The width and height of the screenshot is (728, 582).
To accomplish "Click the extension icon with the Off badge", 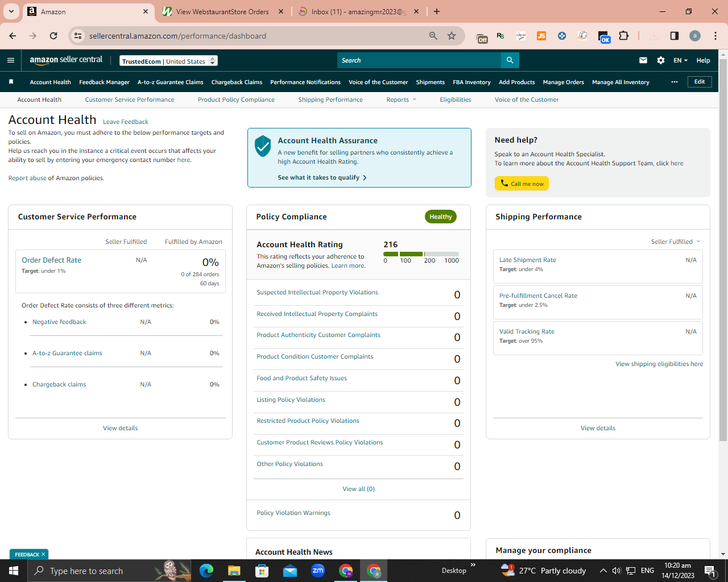I will click(x=482, y=37).
